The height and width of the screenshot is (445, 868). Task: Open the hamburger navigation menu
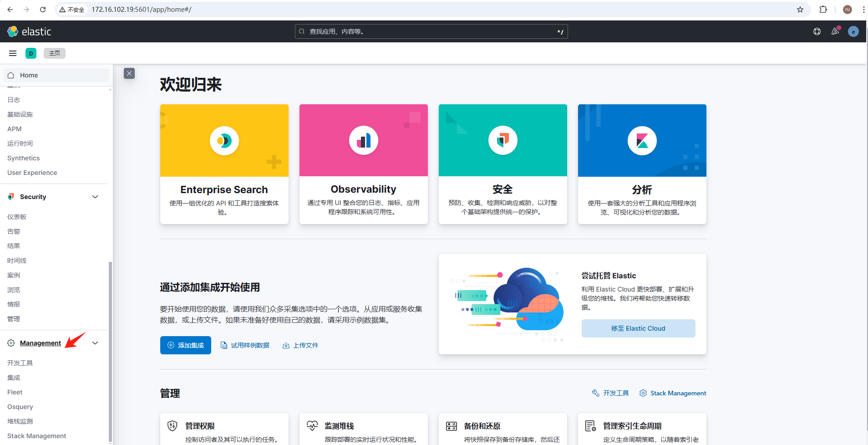13,53
